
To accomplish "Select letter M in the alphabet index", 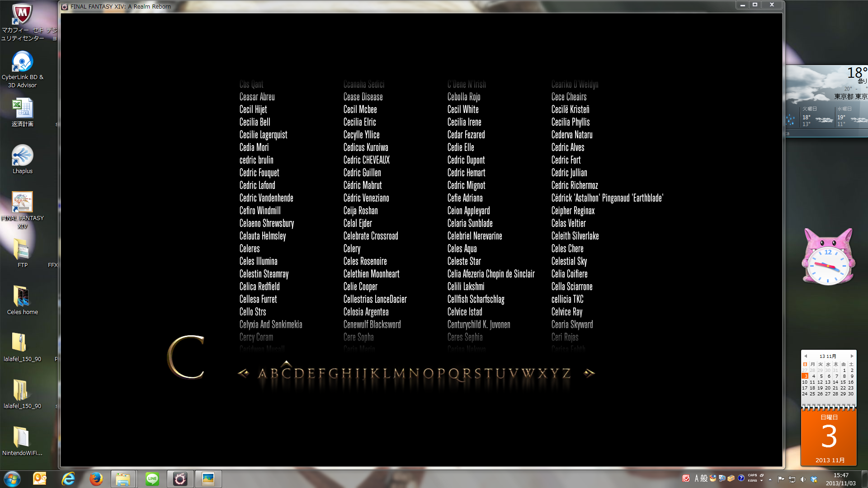I will [x=399, y=374].
